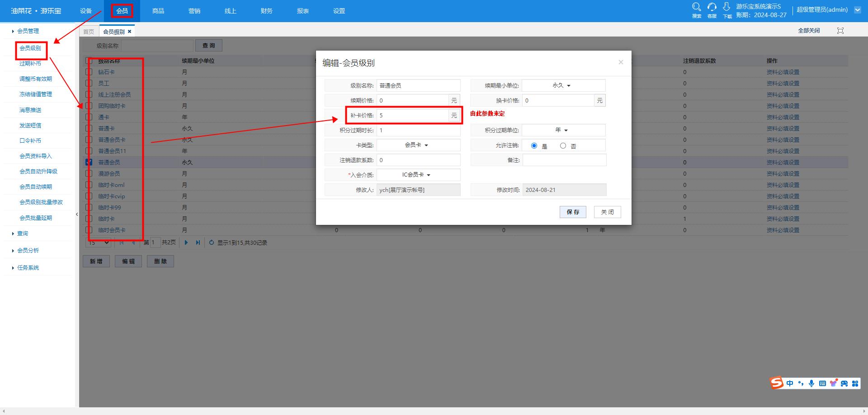Click 编辑 button below table
868x415 pixels.
128,261
